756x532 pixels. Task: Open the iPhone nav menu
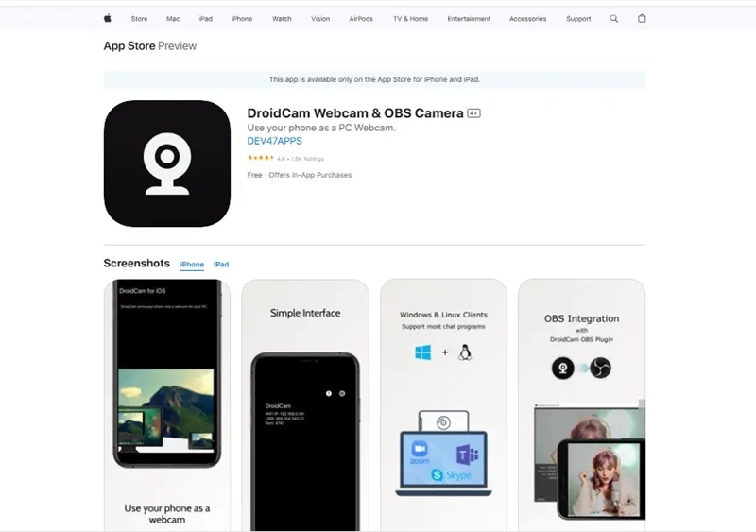pos(242,19)
